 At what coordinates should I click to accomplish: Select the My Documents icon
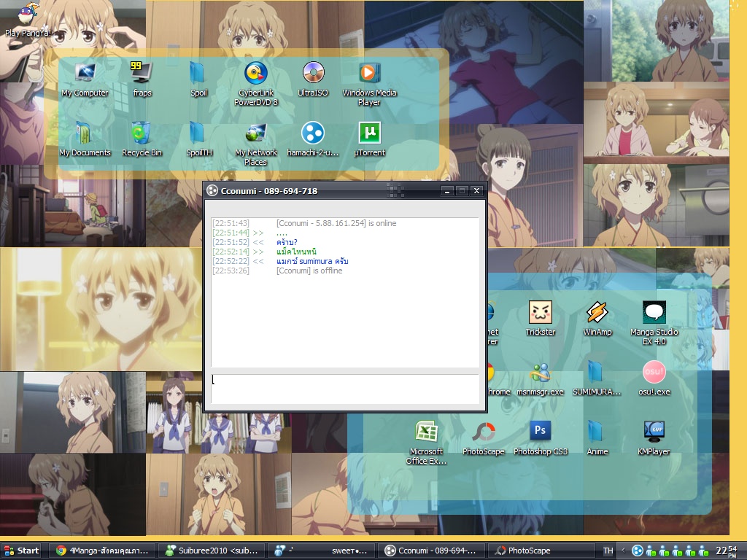tap(85, 139)
